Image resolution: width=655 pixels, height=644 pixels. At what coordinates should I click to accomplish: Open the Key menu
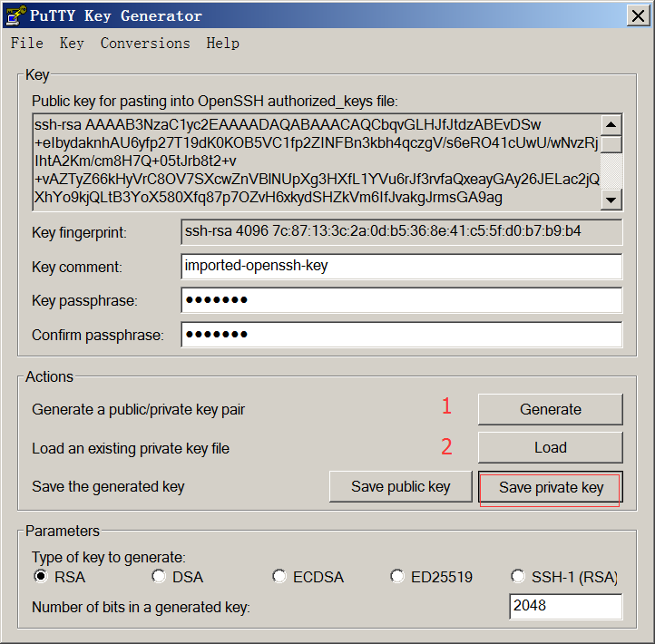[x=72, y=43]
